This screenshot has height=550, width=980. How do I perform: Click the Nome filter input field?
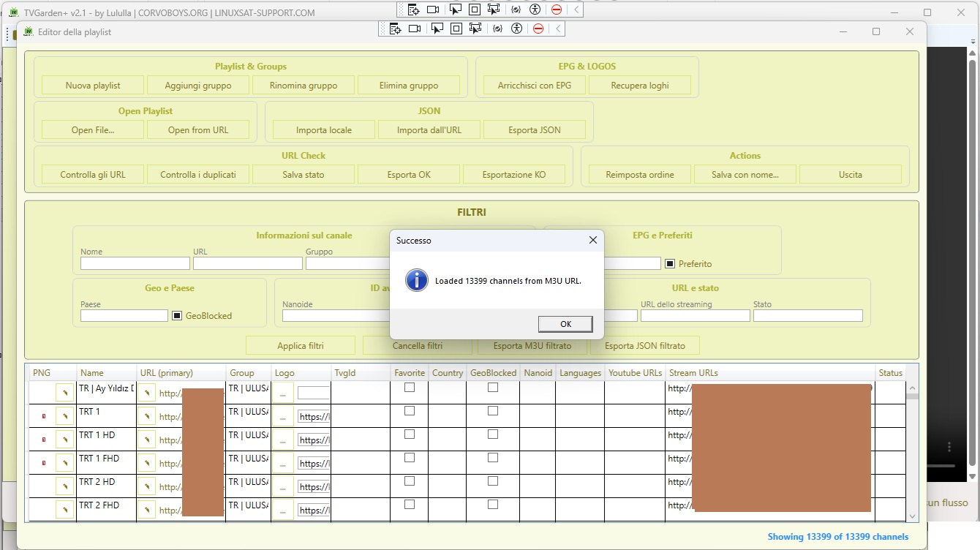(x=135, y=263)
